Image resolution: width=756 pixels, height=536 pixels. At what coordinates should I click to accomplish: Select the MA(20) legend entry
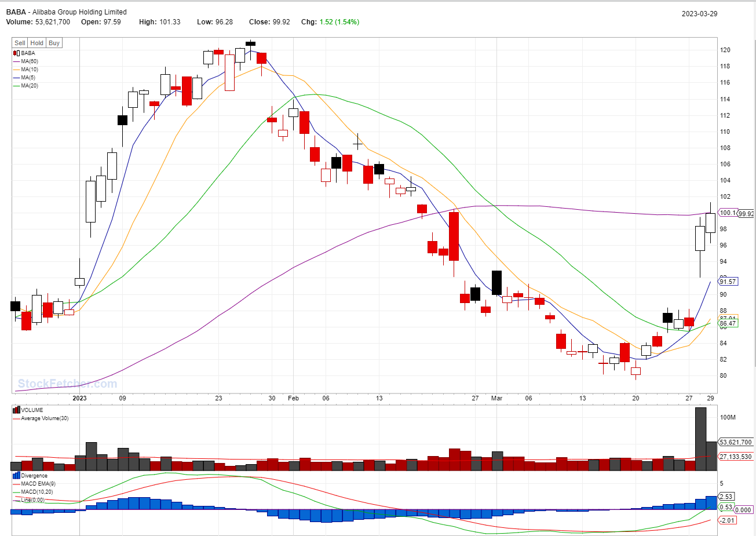[x=25, y=86]
